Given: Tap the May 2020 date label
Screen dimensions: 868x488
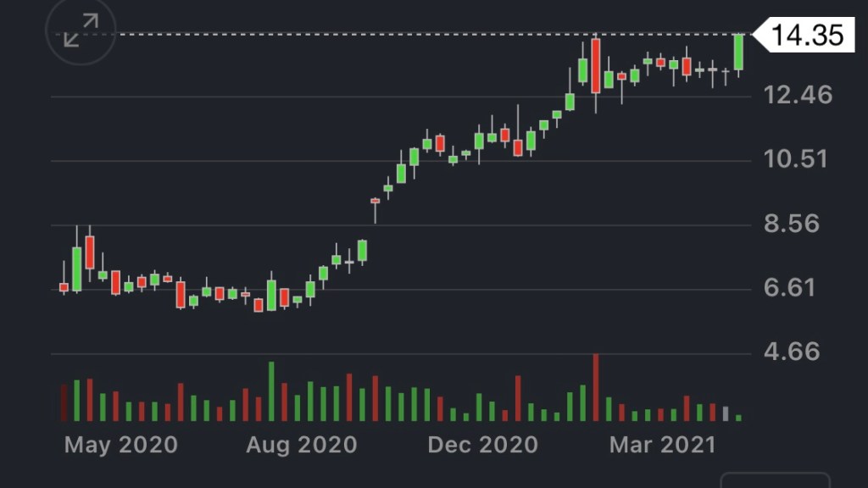Looking at the screenshot, I should (x=121, y=445).
